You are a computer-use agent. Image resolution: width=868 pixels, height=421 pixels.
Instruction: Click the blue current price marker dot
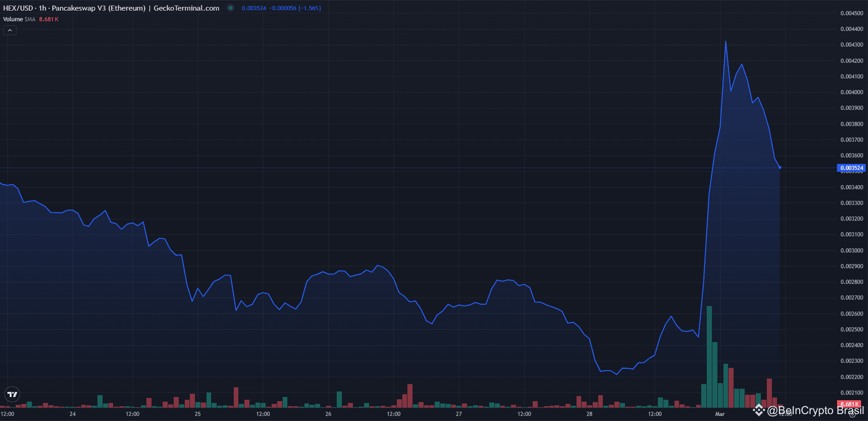(779, 168)
